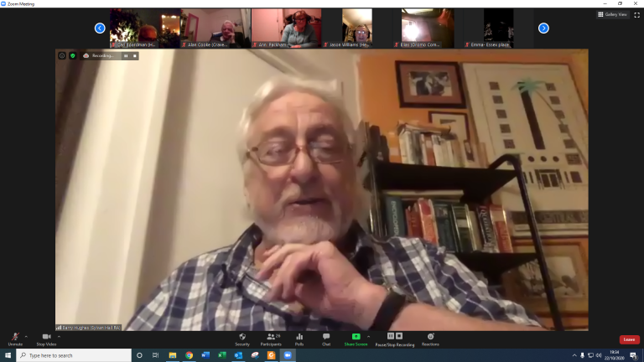Open Task View on the taskbar
This screenshot has width=644, height=362.
[155, 355]
